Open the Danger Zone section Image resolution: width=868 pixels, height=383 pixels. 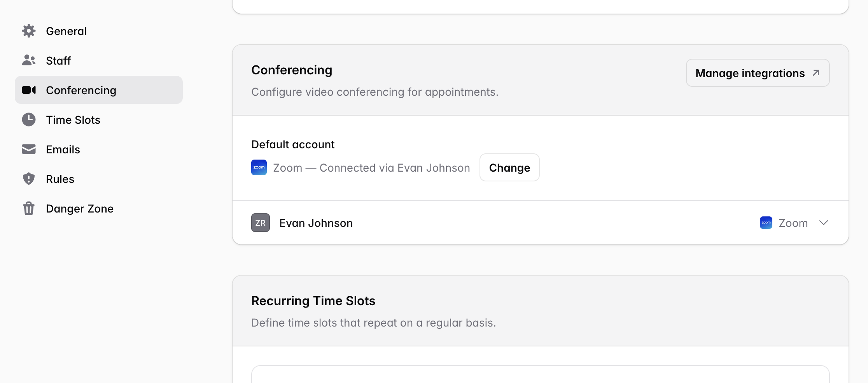80,209
